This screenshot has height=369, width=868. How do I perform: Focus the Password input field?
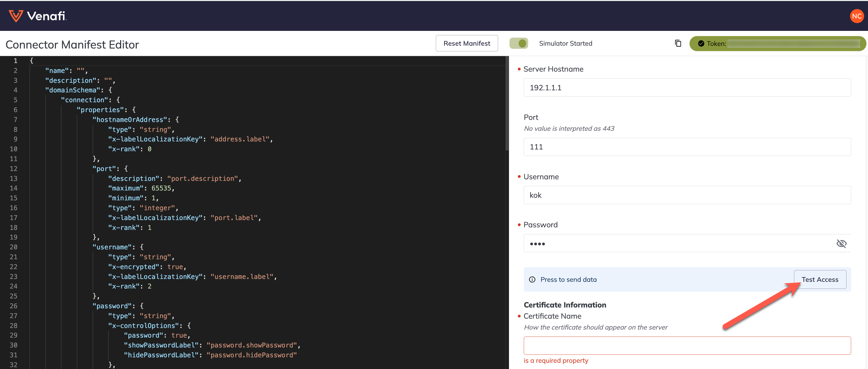coord(687,243)
